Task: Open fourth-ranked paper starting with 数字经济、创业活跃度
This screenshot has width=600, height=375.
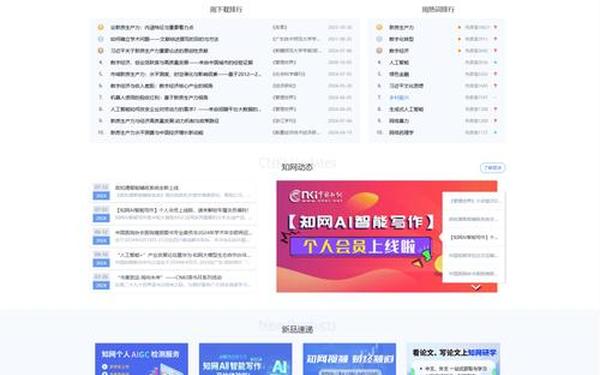Action: click(x=182, y=62)
